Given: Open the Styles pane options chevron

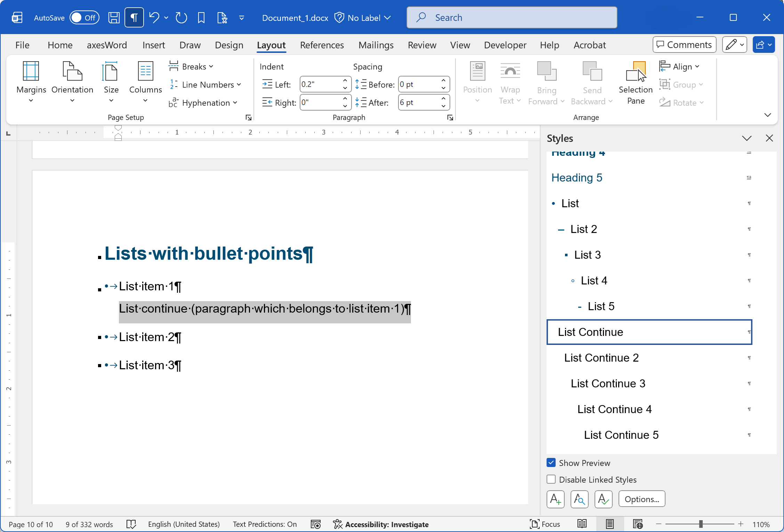Looking at the screenshot, I should [747, 138].
